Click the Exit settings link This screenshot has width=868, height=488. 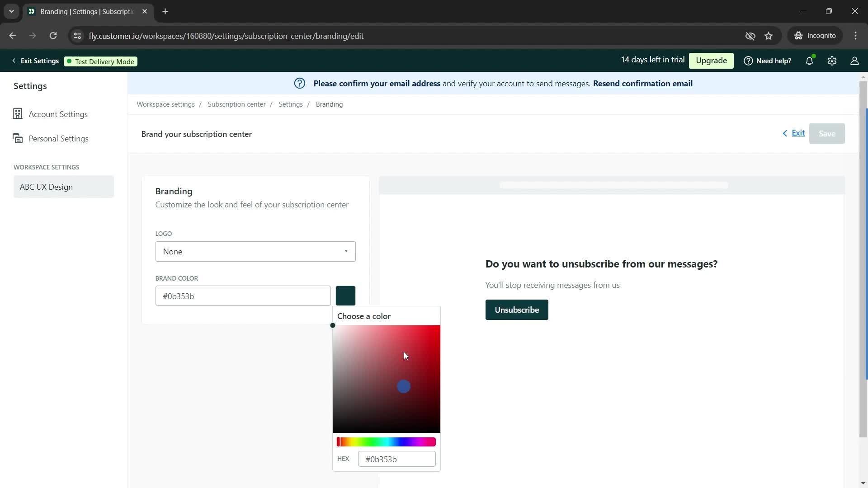pyautogui.click(x=35, y=61)
